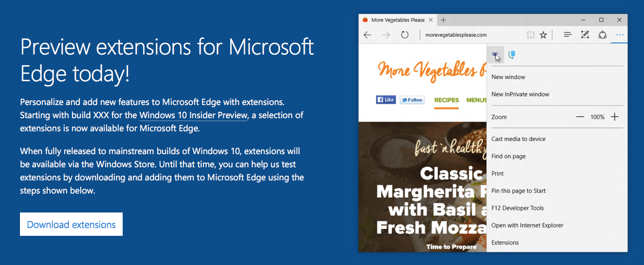Screen dimensions: 644x265
Task: Open the Share icon in toolbar
Action: tap(602, 35)
